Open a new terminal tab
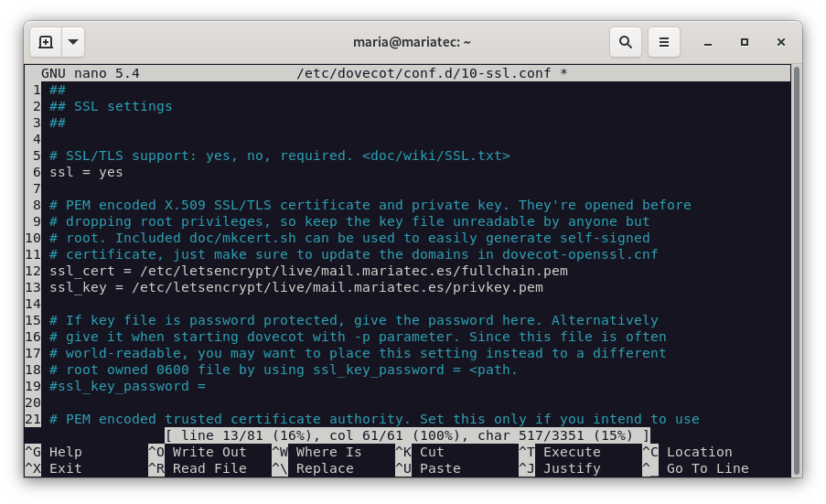 pos(46,42)
